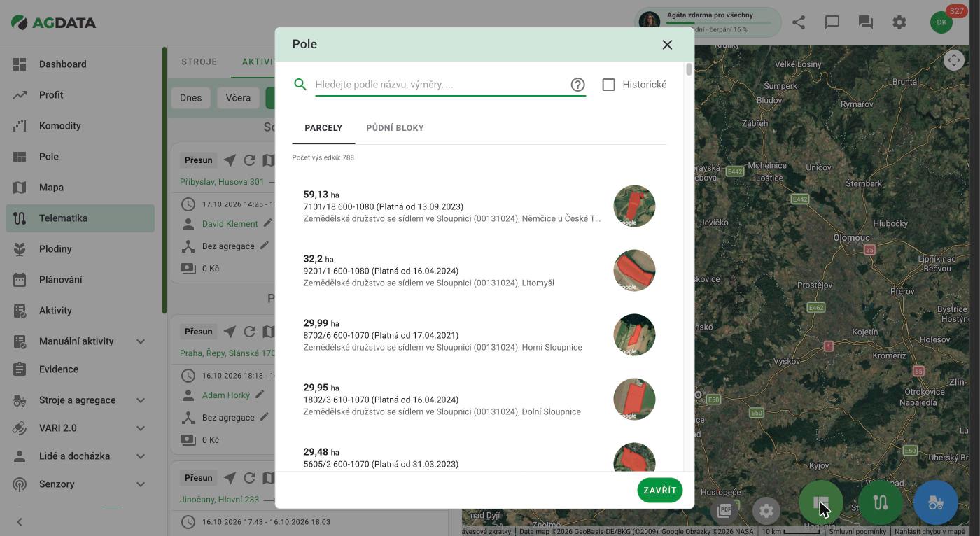Open the Stroje tab
This screenshot has height=536, width=980.
pyautogui.click(x=199, y=62)
